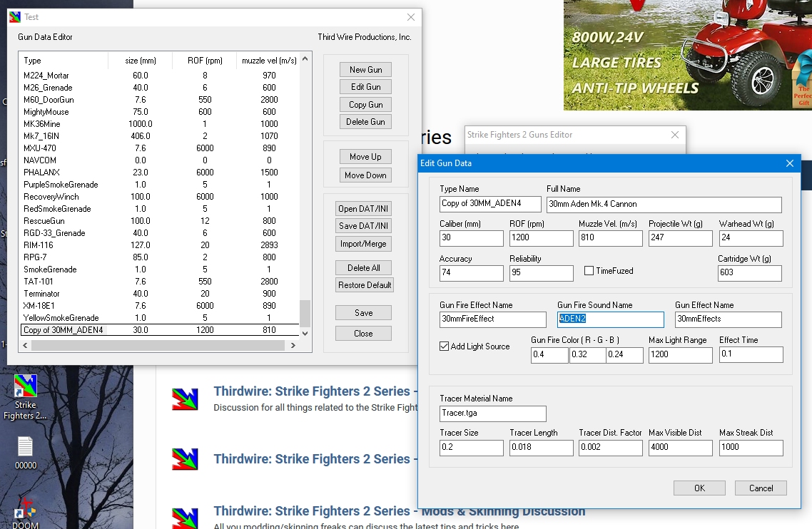The image size is (812, 529).
Task: Click Test window title bar app icon
Action: tap(15, 17)
